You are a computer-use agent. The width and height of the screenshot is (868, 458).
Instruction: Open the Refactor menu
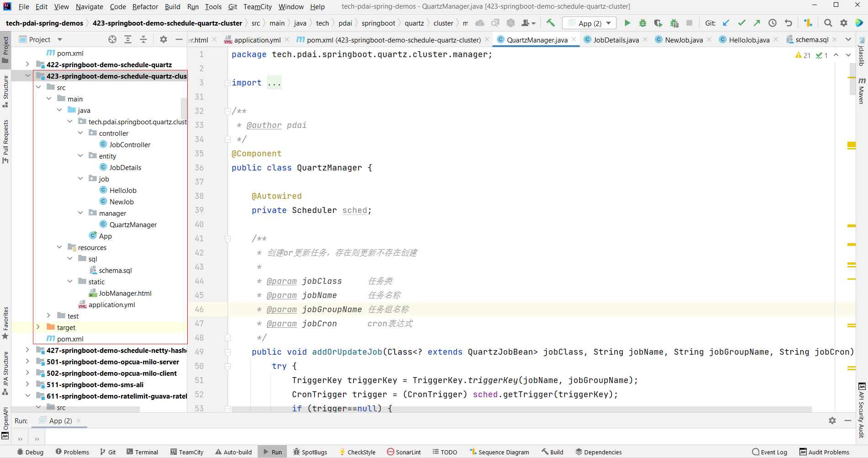pos(145,6)
